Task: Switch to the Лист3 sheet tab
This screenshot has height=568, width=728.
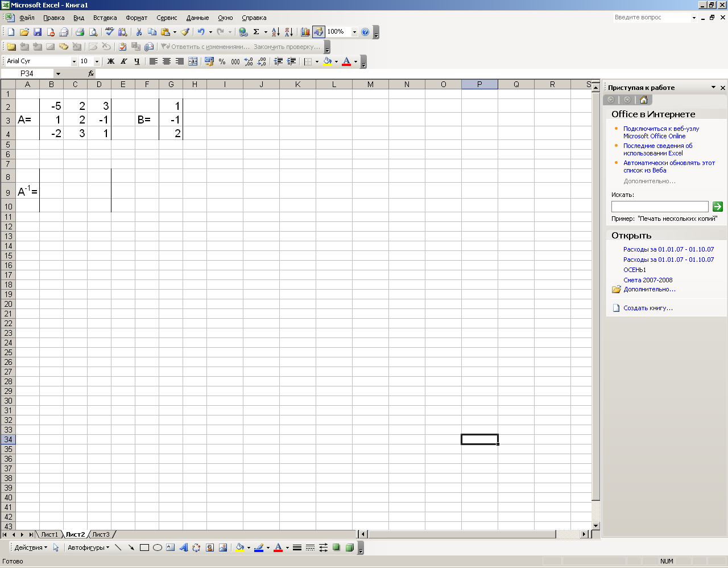Action: (101, 534)
